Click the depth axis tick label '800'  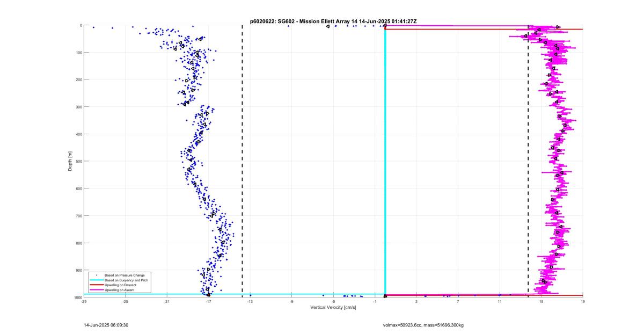(78, 243)
